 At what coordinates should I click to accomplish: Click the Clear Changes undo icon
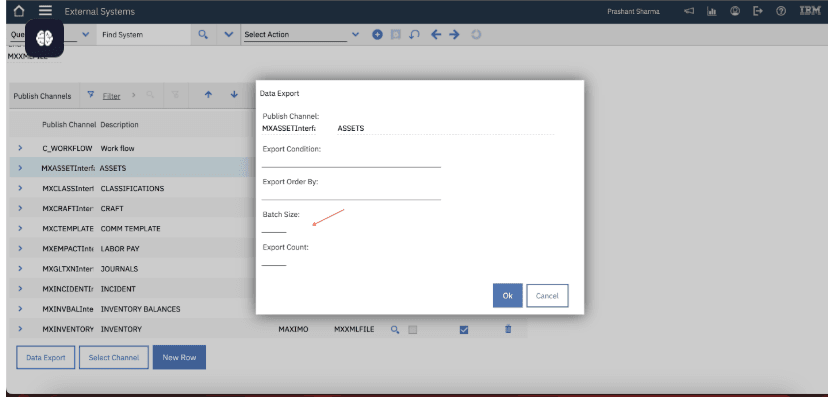415,34
